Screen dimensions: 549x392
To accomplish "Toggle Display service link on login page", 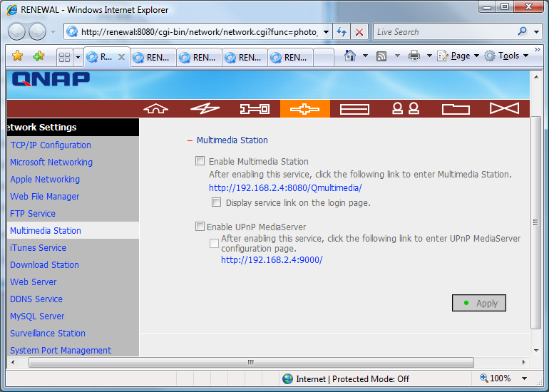I will (217, 202).
